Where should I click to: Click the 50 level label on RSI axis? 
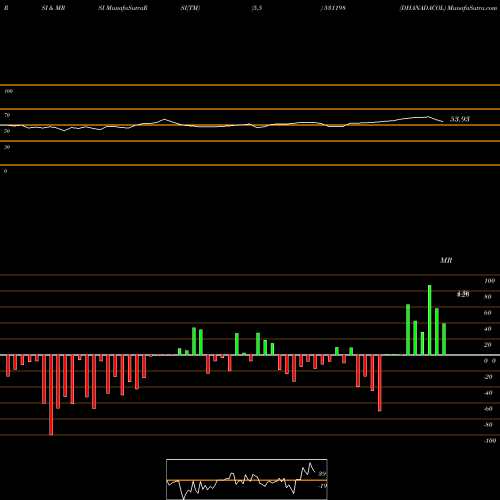point(7,131)
